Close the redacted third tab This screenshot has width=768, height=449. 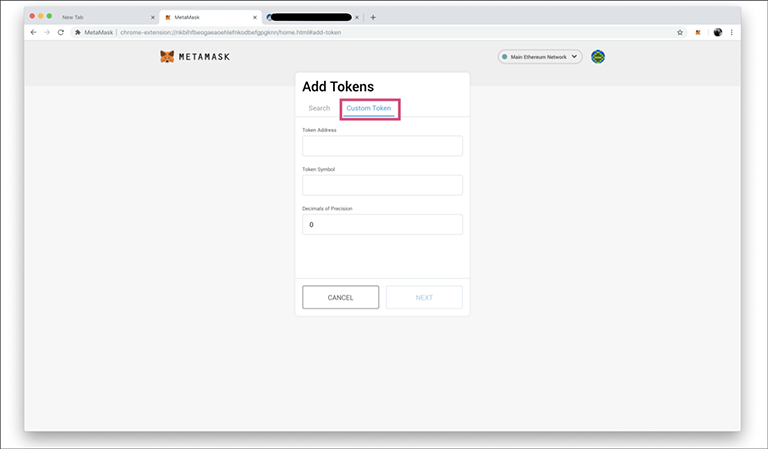(x=357, y=17)
